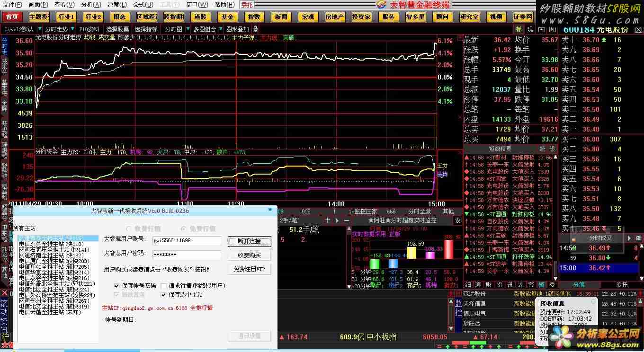Toggle the 保存帐号密码 checkbox
644x352 pixels.
[116, 286]
